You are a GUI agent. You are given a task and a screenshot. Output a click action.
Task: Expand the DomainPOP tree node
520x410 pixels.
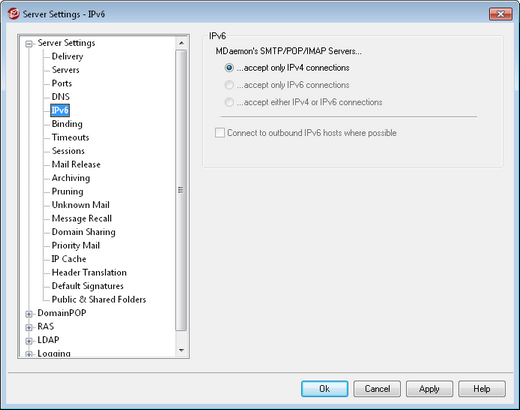(29, 314)
